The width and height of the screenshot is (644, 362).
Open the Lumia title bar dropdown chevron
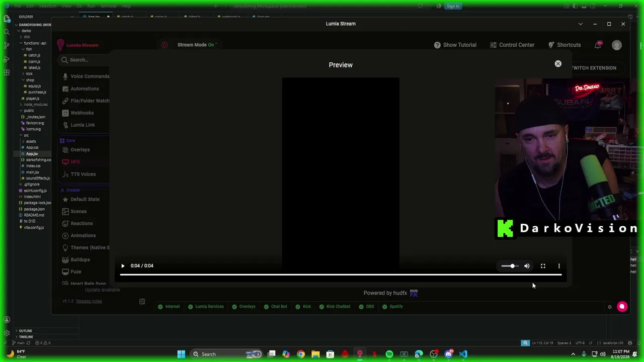coord(581,24)
